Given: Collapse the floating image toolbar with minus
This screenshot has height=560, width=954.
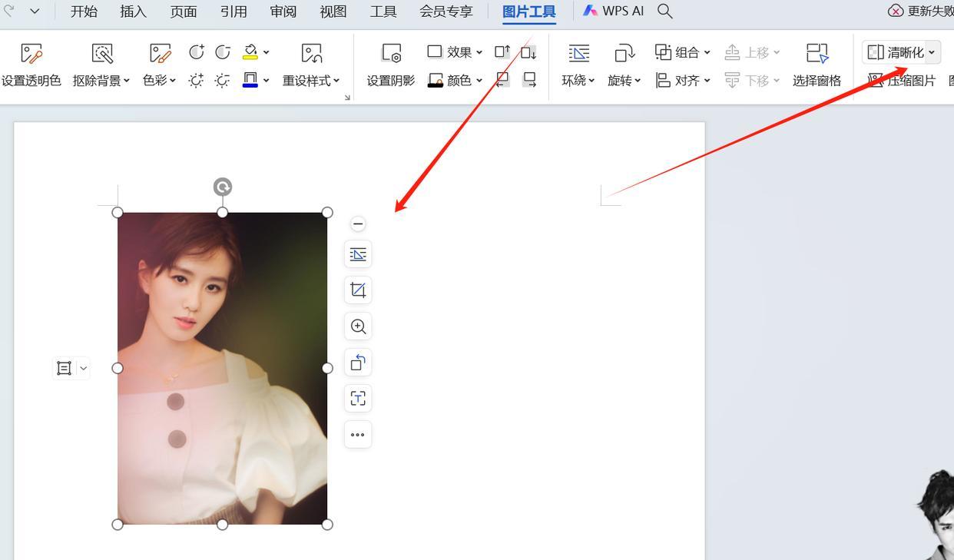Looking at the screenshot, I should 357,224.
